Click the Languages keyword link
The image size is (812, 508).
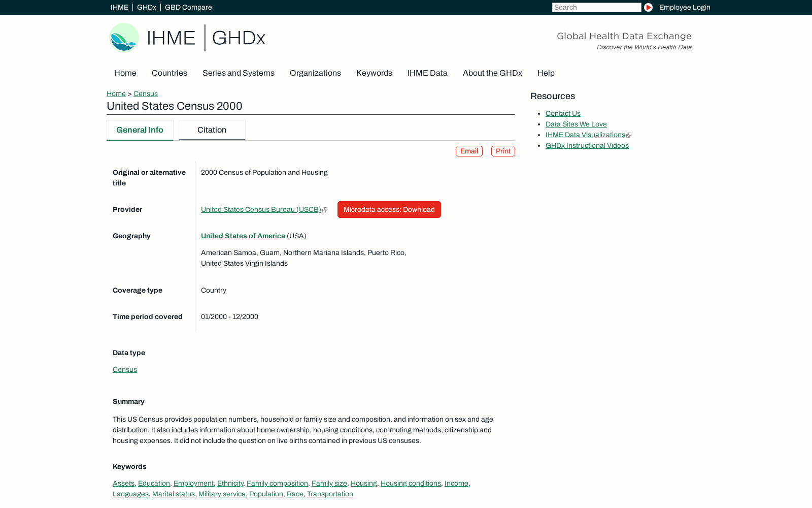tap(130, 494)
